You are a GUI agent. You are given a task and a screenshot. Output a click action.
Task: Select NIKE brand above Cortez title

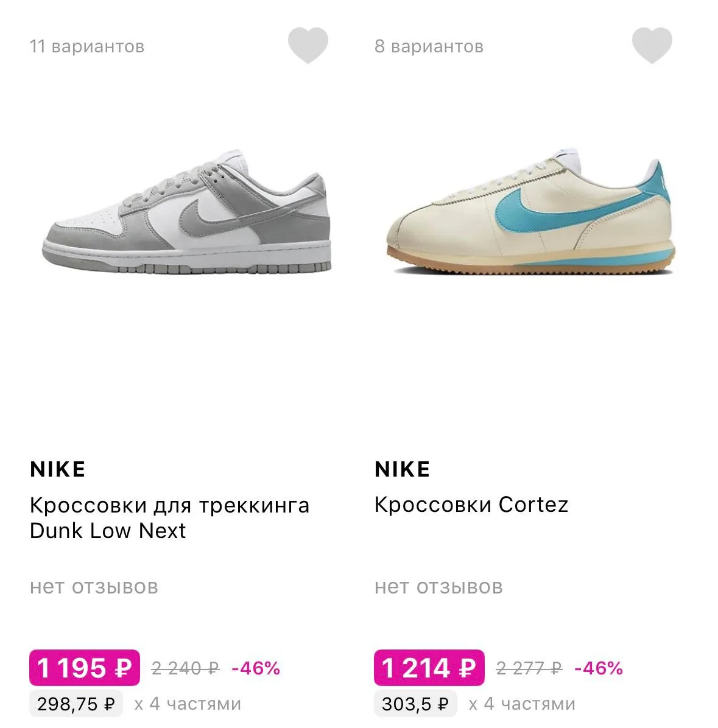[x=402, y=469]
